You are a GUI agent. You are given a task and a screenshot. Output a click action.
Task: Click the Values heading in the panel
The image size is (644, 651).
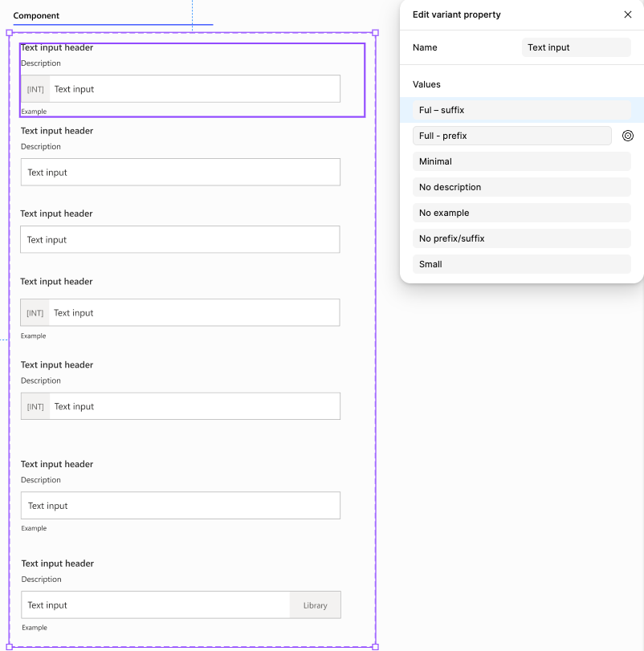click(x=426, y=84)
